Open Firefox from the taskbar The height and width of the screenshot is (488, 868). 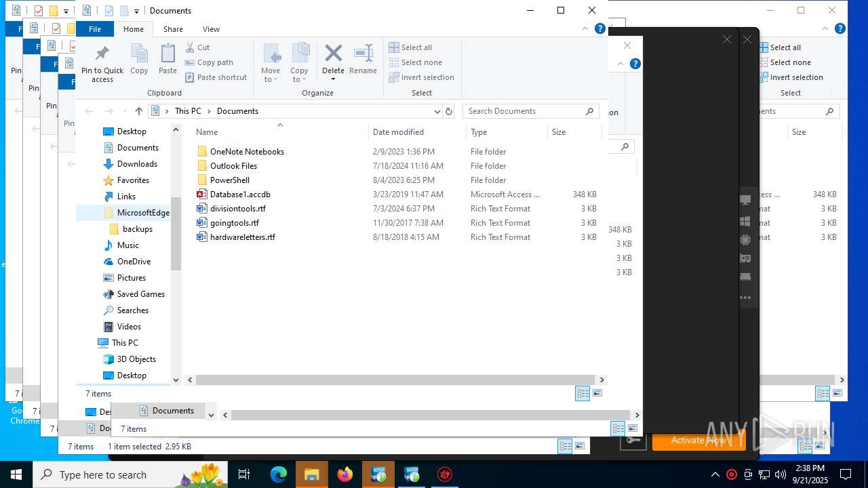[x=345, y=474]
